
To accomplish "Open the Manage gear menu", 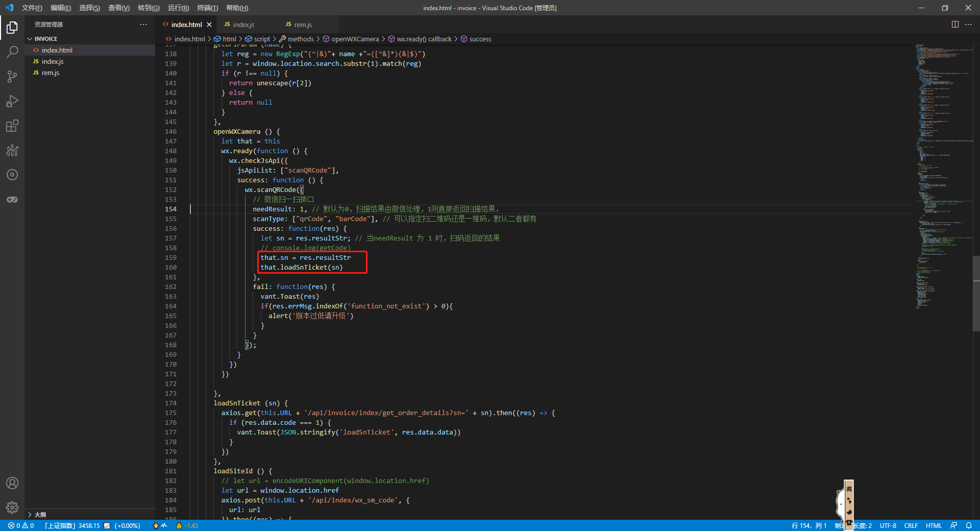I will [x=12, y=508].
